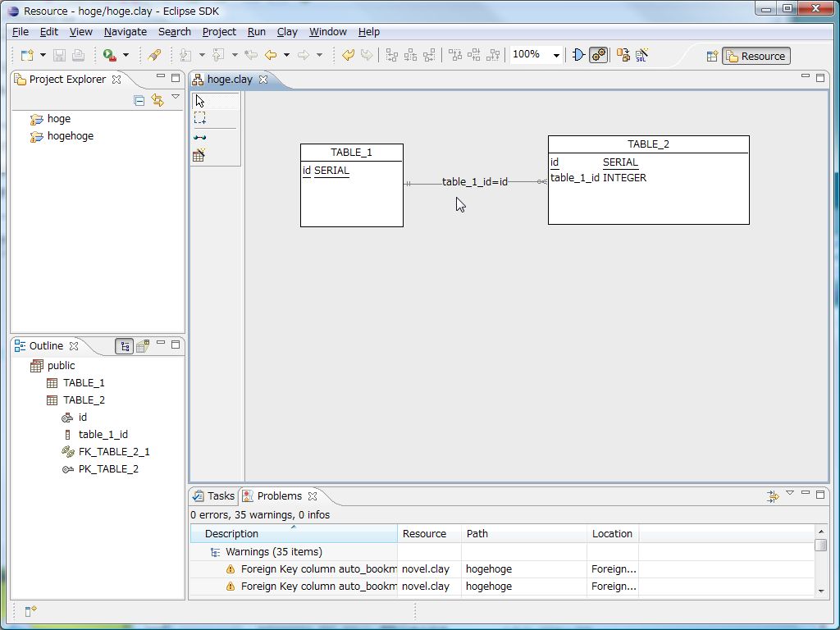This screenshot has height=630, width=840.
Task: Open the 100% zoom level dropdown
Action: click(x=555, y=55)
